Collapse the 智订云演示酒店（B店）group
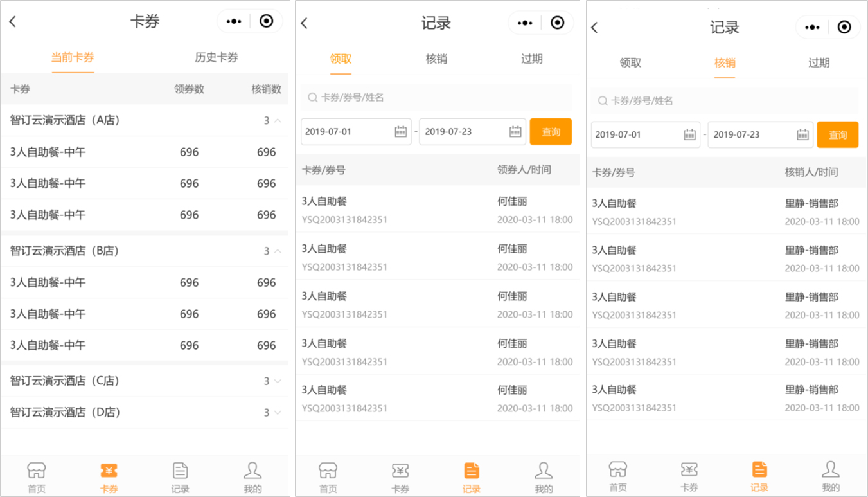 [278, 251]
